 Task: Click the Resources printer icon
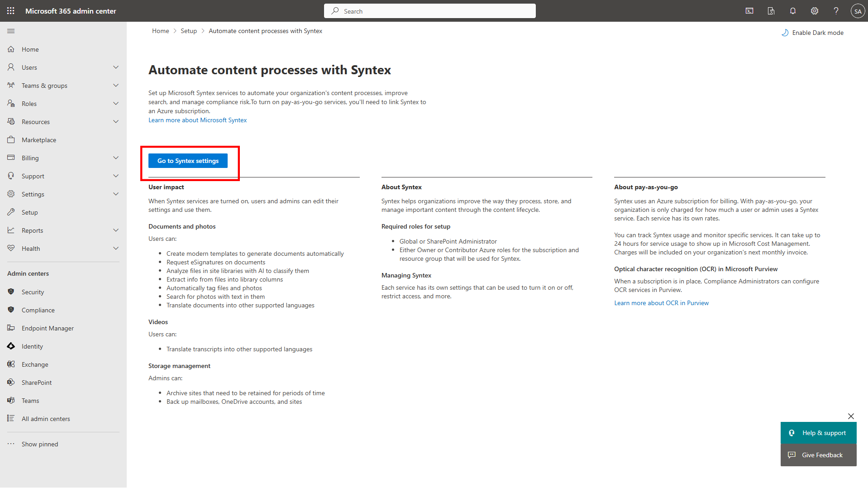(x=11, y=122)
